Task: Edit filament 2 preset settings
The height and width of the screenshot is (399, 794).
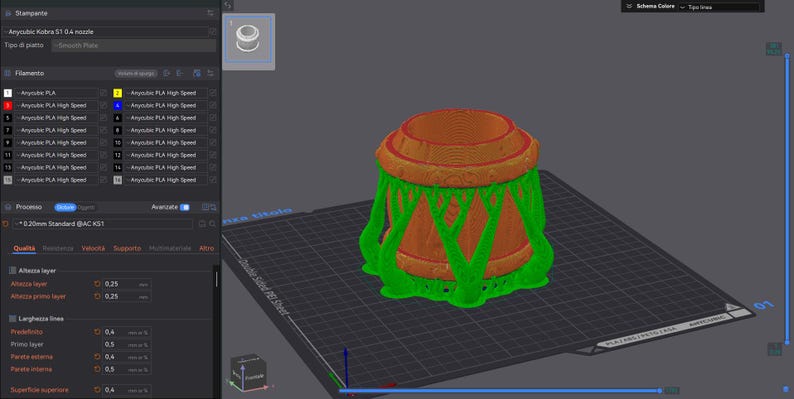Action: tap(213, 93)
